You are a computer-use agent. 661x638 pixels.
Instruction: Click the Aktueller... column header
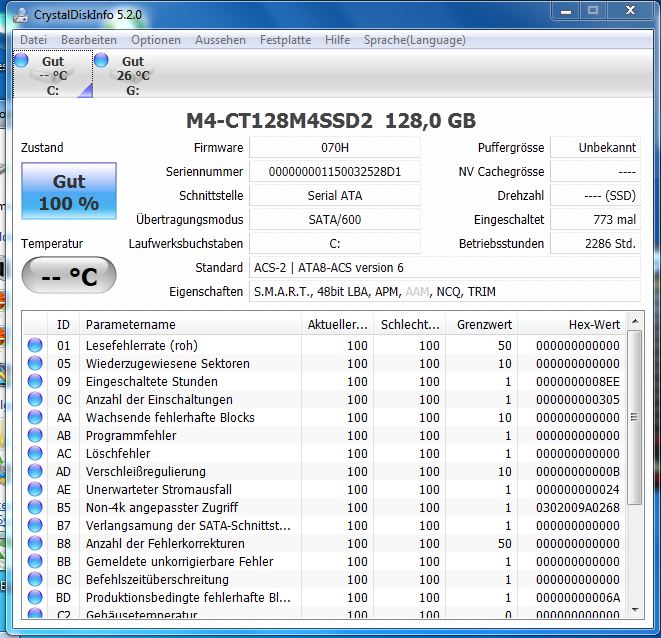pos(337,324)
